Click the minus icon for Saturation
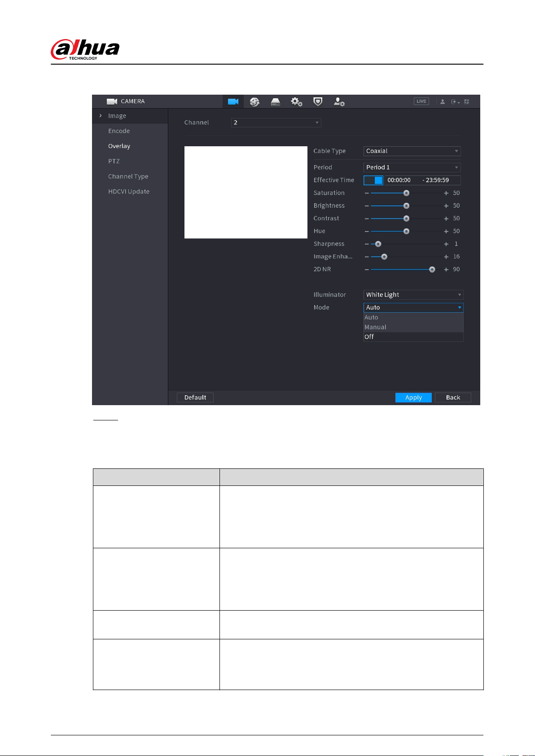Image resolution: width=535 pixels, height=756 pixels. click(x=367, y=193)
